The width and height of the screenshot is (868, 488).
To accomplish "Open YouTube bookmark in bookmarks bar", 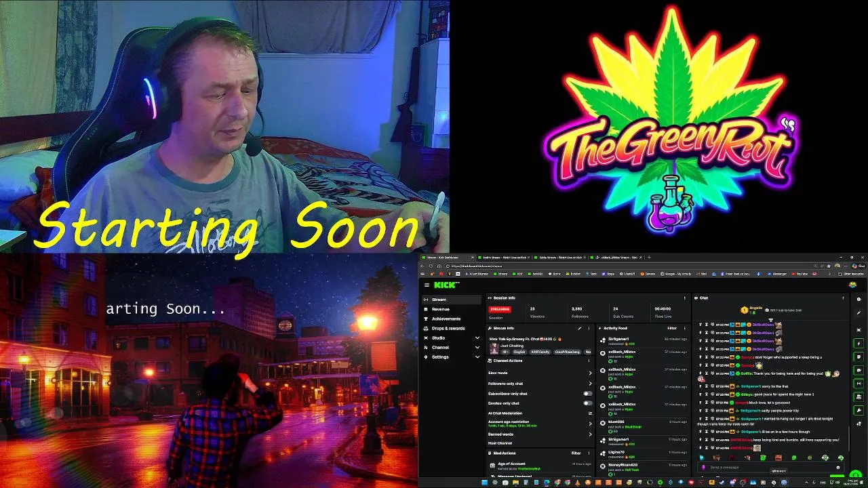I will click(800, 274).
